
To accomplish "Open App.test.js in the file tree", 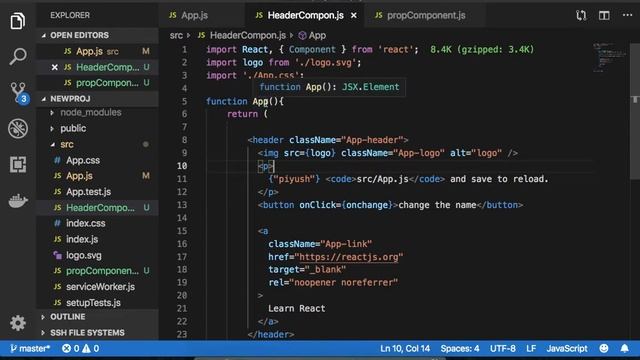I will coord(97,191).
